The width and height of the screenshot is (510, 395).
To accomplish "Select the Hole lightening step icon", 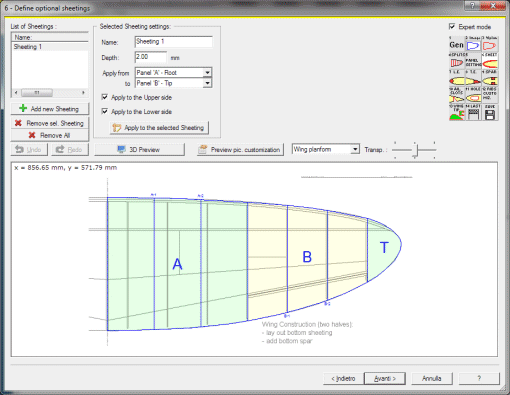I will point(473,95).
